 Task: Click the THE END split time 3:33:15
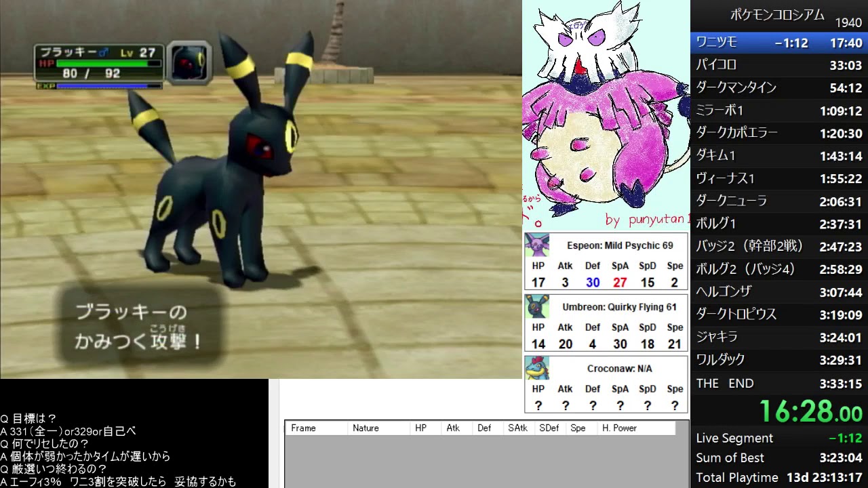click(841, 384)
